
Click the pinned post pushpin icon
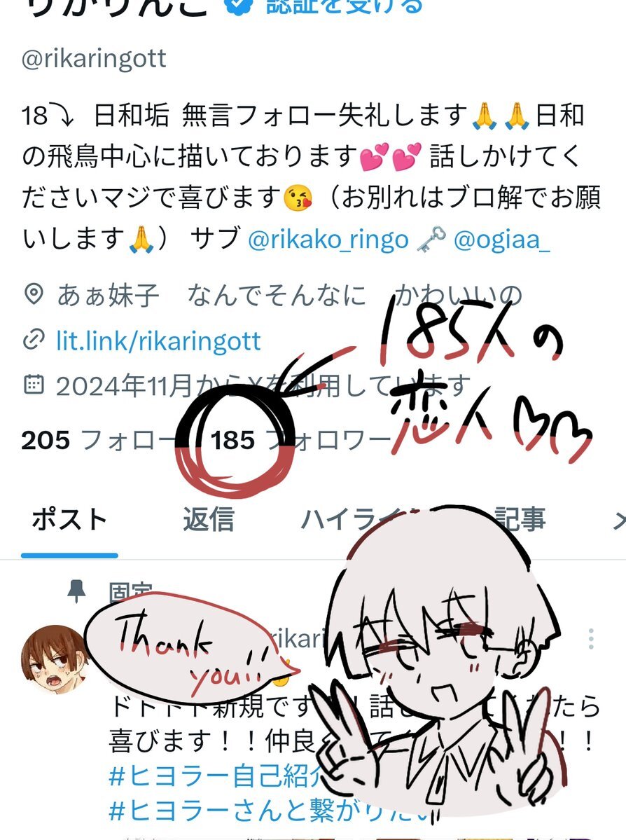(x=76, y=591)
